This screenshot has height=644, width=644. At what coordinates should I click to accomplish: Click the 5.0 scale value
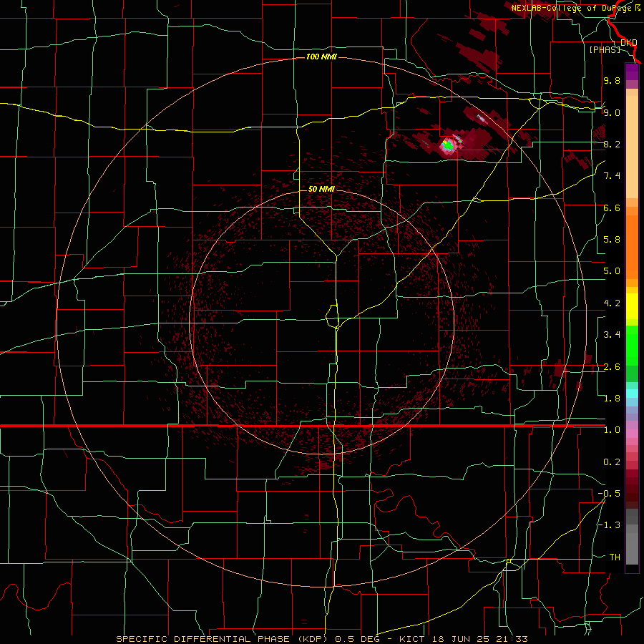coord(612,271)
